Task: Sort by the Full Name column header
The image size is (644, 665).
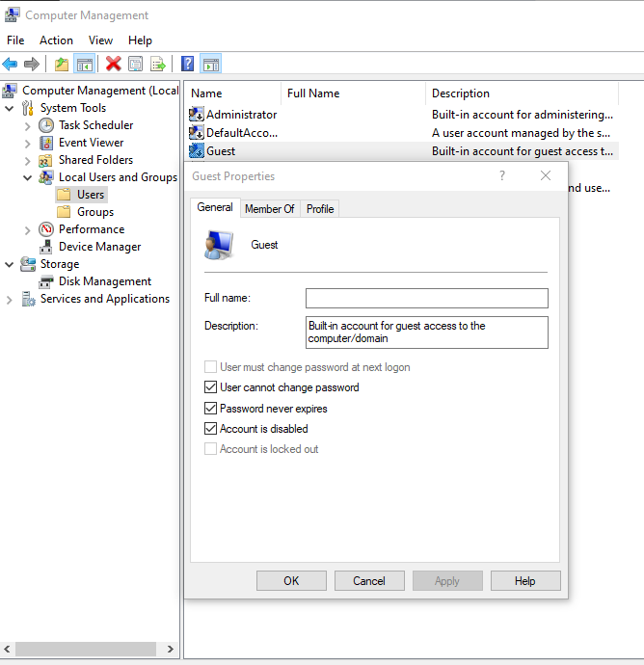Action: [353, 93]
